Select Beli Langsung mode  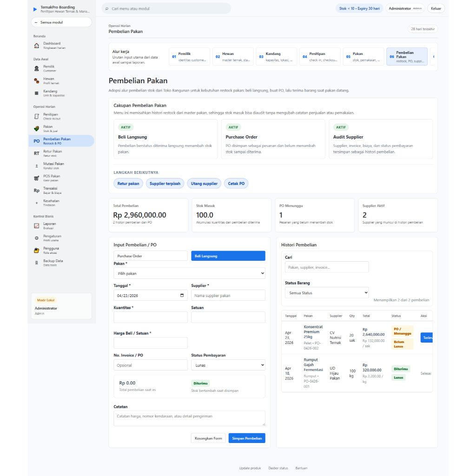click(228, 256)
